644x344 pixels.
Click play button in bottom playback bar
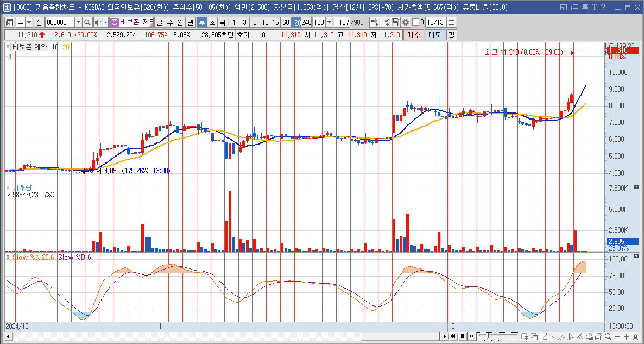[x=445, y=336]
